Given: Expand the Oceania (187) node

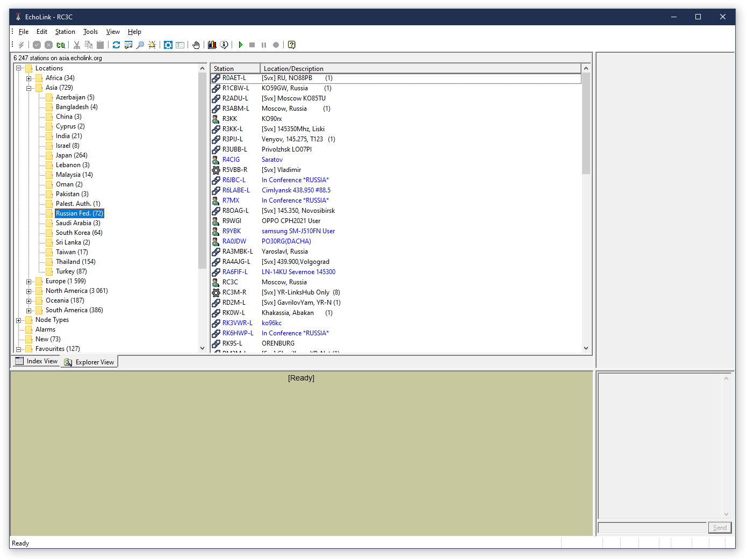Looking at the screenshot, I should [29, 301].
